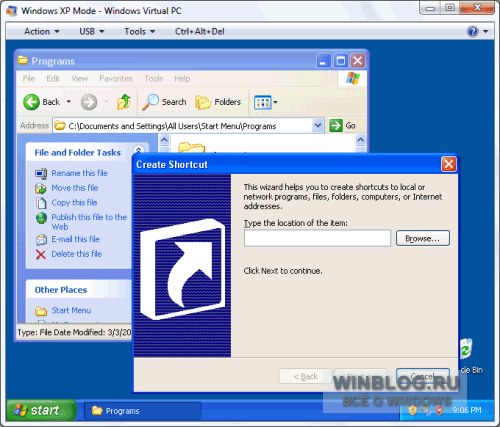The height and width of the screenshot is (427, 500).
Task: Click the Virtual PC help icon
Action: [x=473, y=32]
